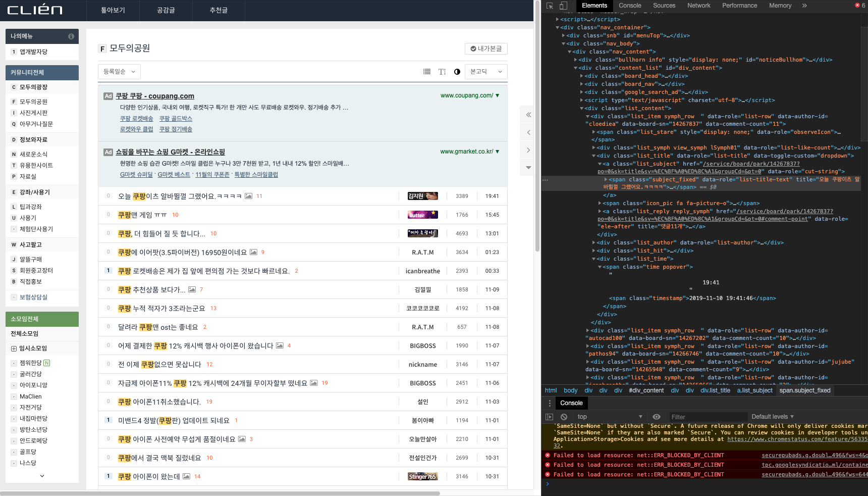Expand the div class board_head node
Viewport: 868px width, 496px height.
[x=582, y=76]
